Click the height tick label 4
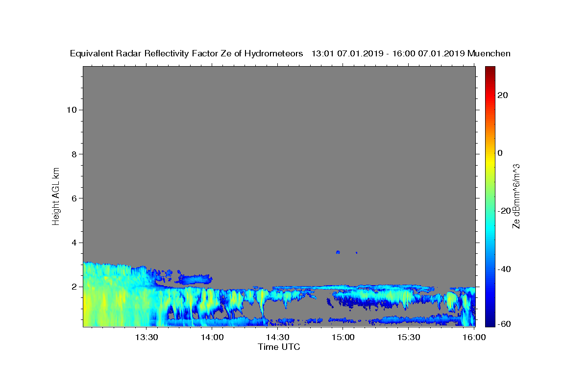Viewport: 588px width, 392px height. (73, 243)
